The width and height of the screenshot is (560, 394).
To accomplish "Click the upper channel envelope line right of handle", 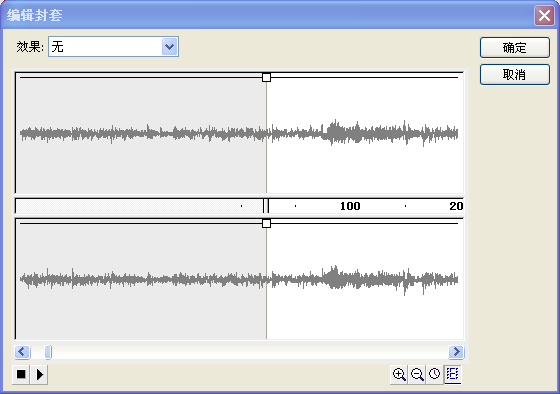I will 364,77.
